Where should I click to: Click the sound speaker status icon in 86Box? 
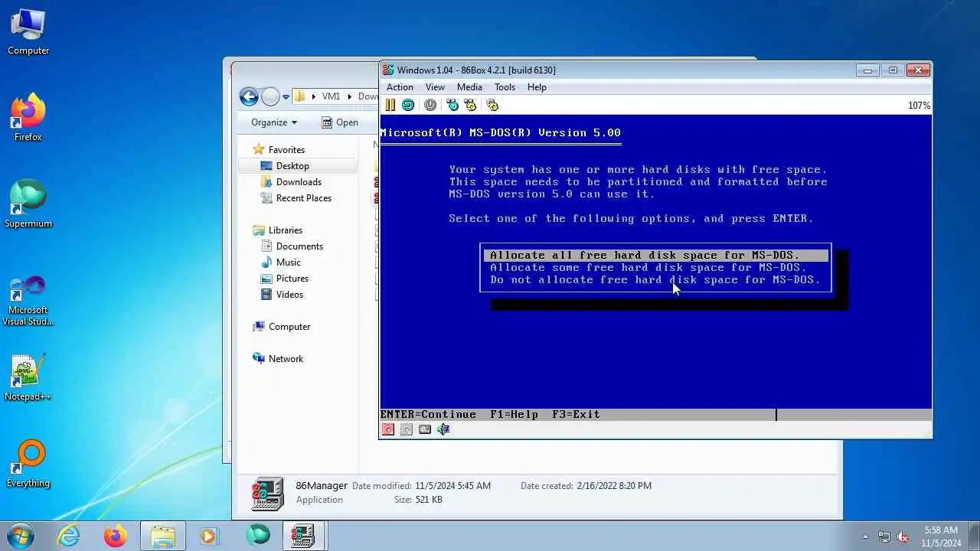(x=443, y=429)
